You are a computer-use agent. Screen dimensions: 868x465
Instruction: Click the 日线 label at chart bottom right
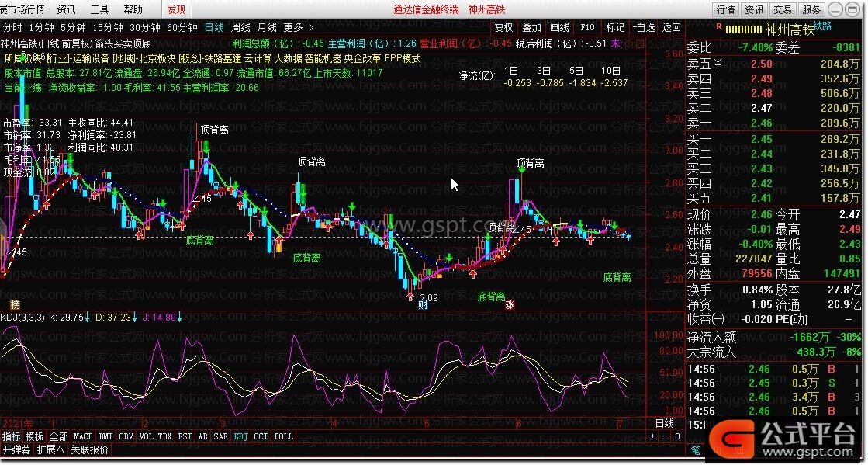point(665,424)
